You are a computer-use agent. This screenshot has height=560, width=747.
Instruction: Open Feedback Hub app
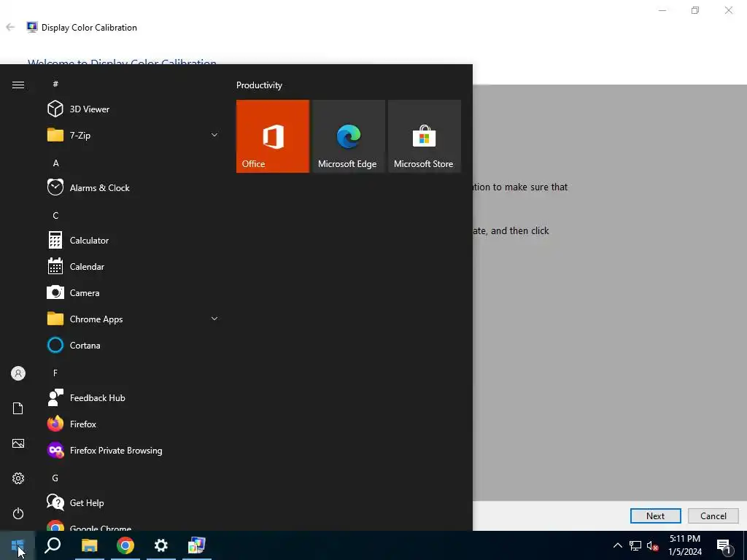coord(133,397)
